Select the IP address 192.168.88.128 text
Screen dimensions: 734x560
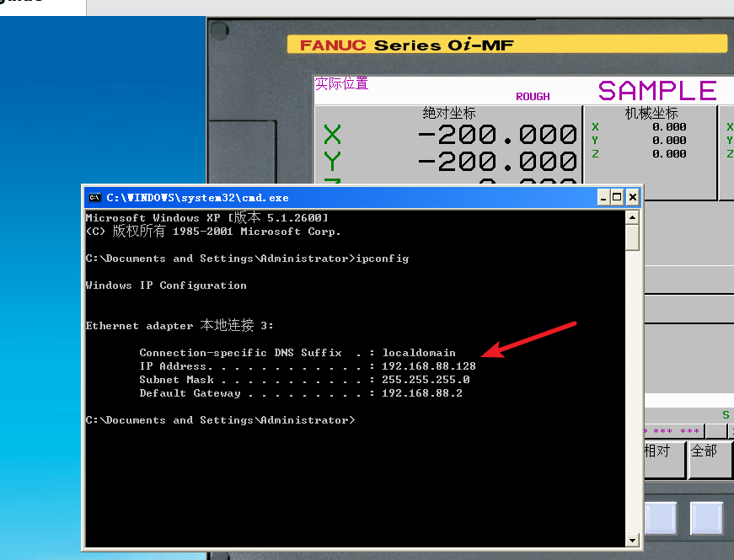point(429,365)
